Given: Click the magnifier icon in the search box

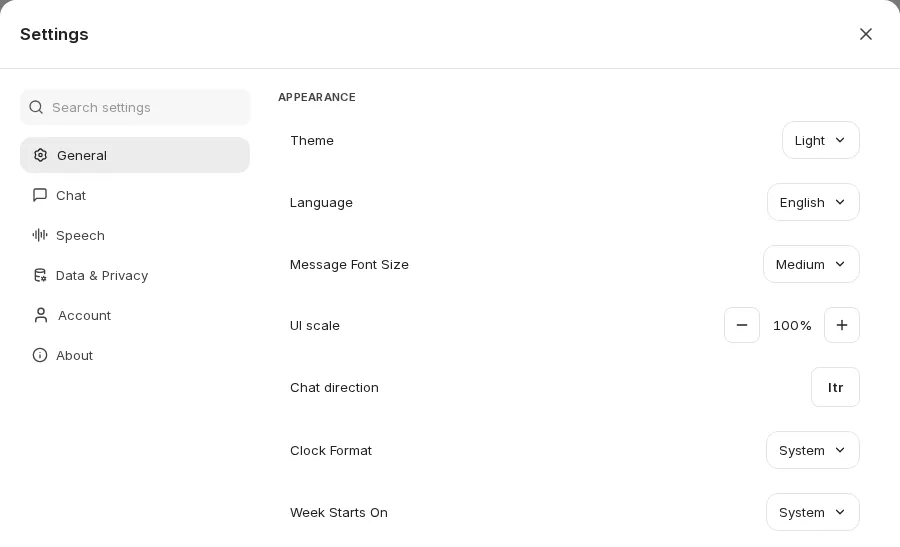Looking at the screenshot, I should [x=36, y=107].
